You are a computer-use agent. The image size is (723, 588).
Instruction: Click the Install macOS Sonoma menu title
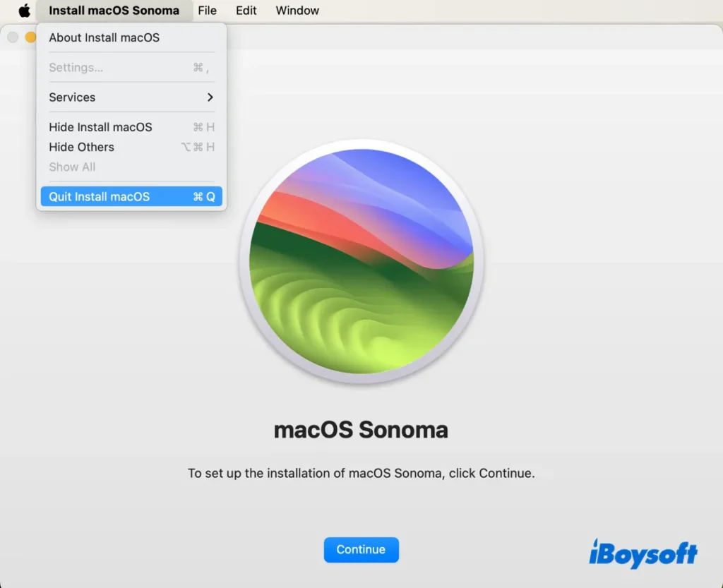(114, 10)
